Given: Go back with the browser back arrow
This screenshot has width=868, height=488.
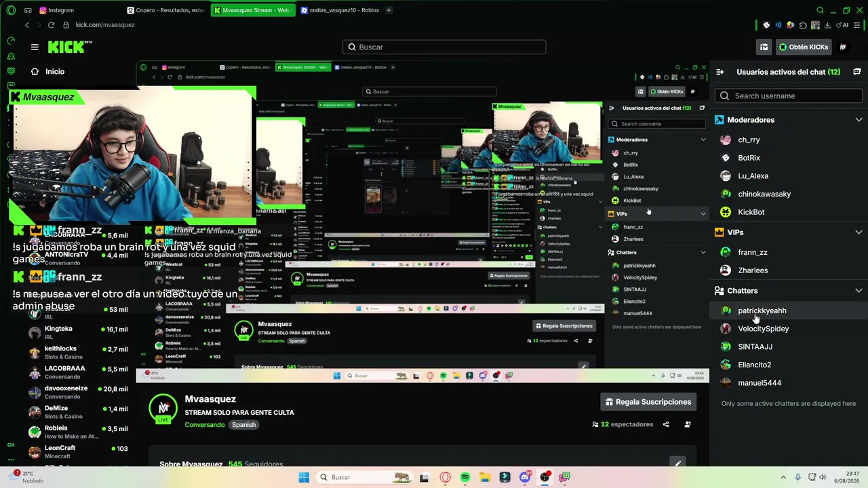Looking at the screenshot, I should pos(27,25).
